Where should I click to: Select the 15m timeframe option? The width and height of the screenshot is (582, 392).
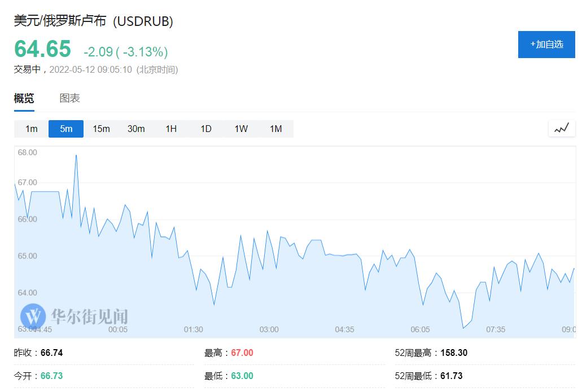pyautogui.click(x=101, y=129)
